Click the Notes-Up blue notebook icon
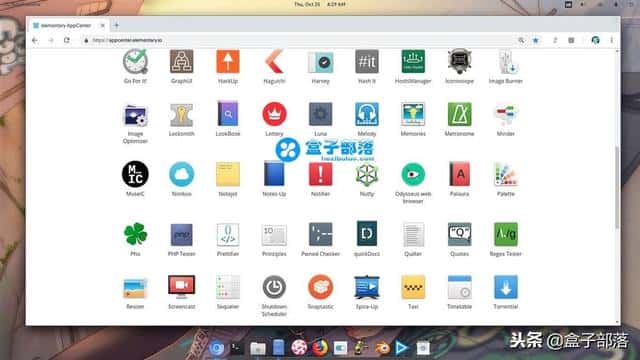This screenshot has width=640, height=360. 274,174
